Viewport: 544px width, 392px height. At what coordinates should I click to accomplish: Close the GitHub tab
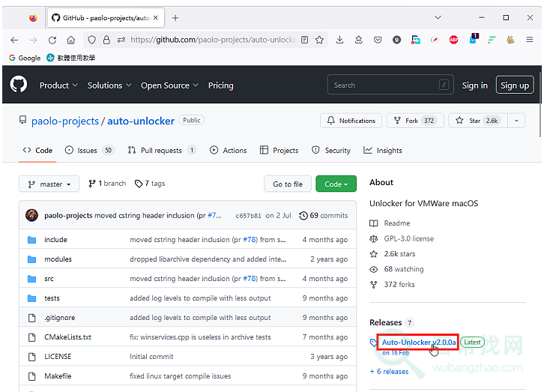pyautogui.click(x=156, y=17)
